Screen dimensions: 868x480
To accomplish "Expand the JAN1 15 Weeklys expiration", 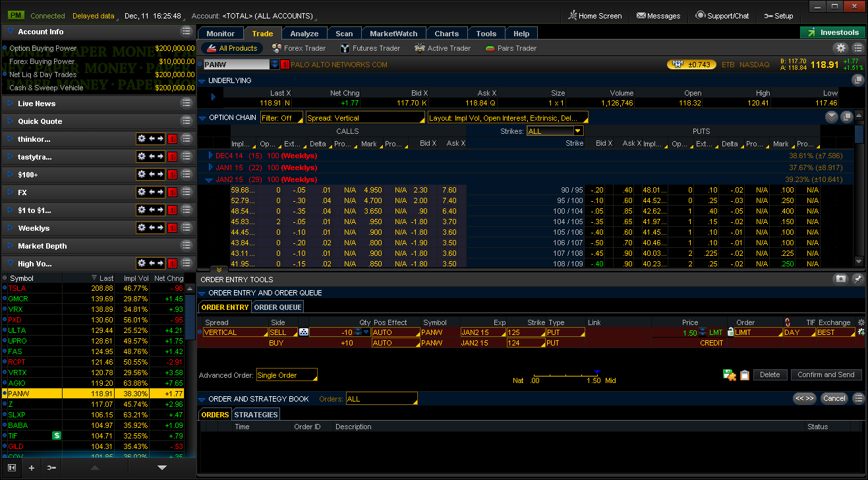I will coord(210,167).
